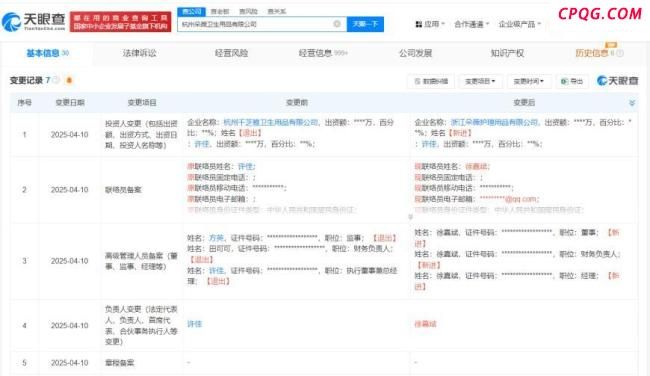Switch to the 经营风险 tab

pos(231,53)
